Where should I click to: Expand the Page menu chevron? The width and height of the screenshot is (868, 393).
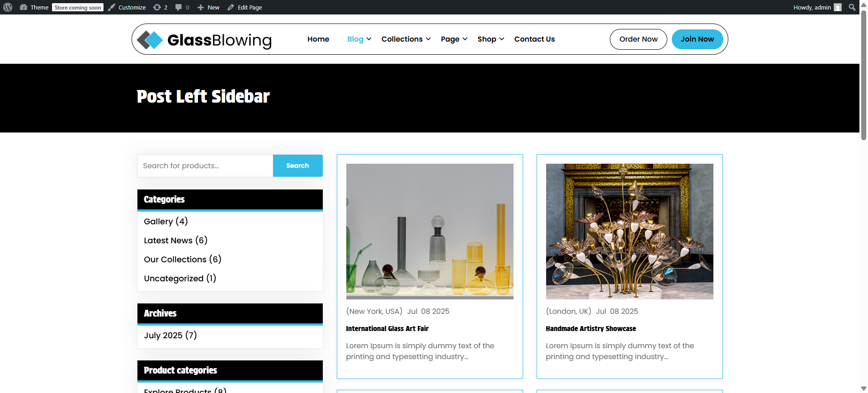click(x=465, y=39)
